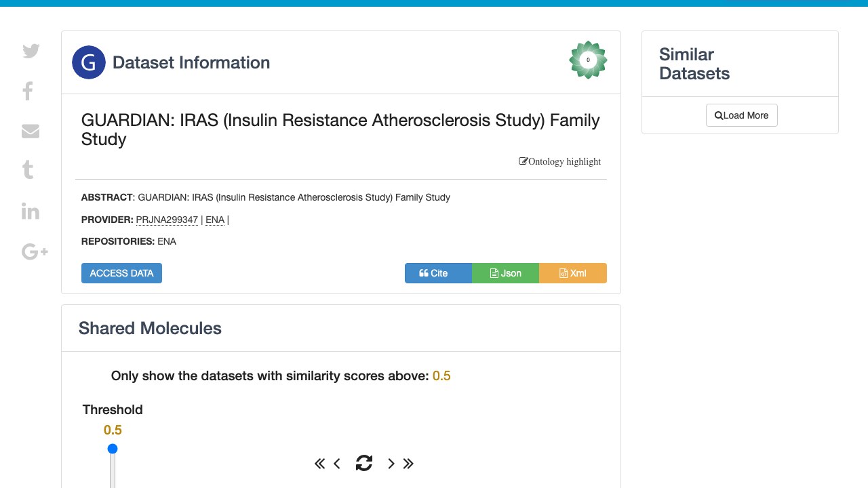Go to next page single-right arrow
The width and height of the screenshot is (868, 488).
[x=391, y=464]
